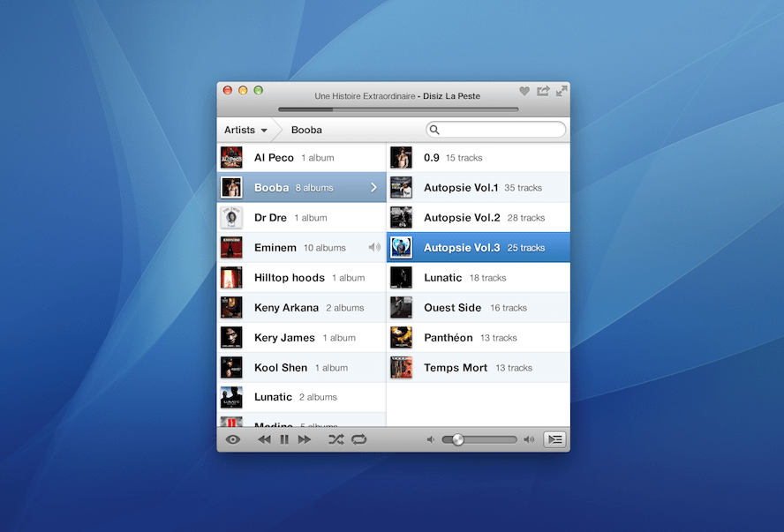Skip to next track
784x532 pixels.
pyautogui.click(x=304, y=439)
